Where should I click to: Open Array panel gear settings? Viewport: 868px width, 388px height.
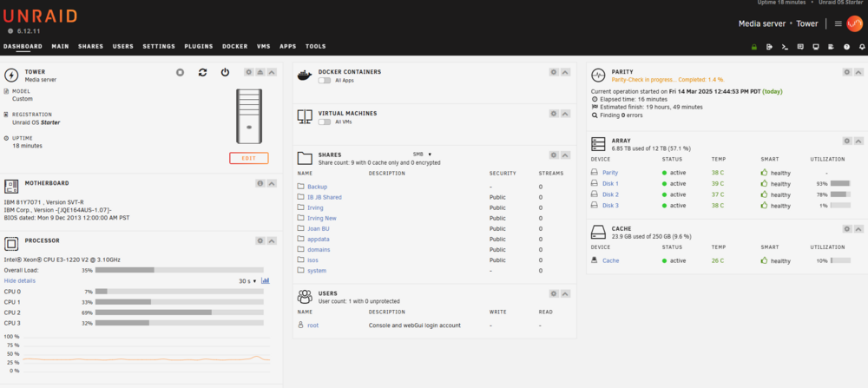point(847,141)
